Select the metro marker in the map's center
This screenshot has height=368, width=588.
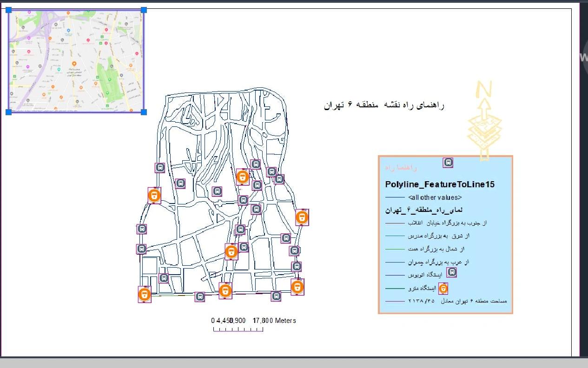(x=231, y=252)
